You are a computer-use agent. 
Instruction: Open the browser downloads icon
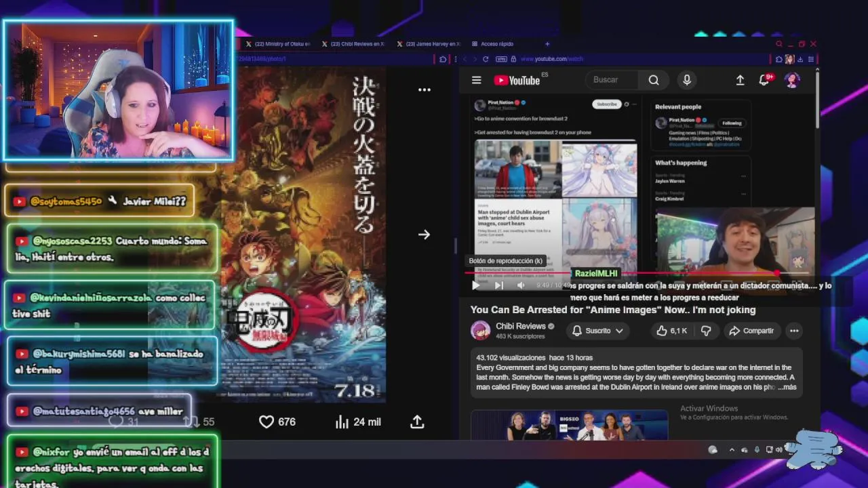[800, 59]
